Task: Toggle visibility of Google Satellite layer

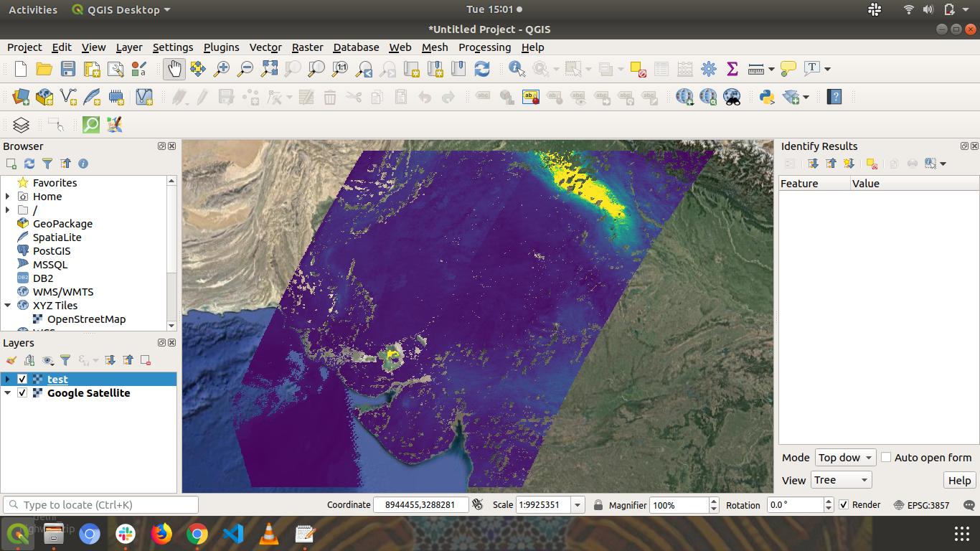Action: coord(22,392)
